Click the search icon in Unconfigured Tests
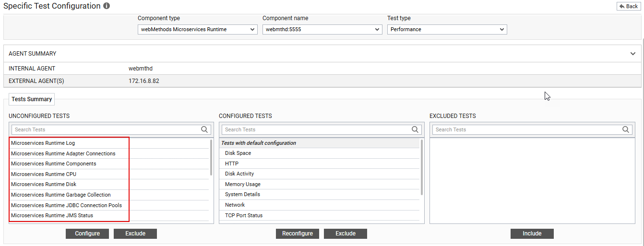644x246 pixels. click(204, 129)
